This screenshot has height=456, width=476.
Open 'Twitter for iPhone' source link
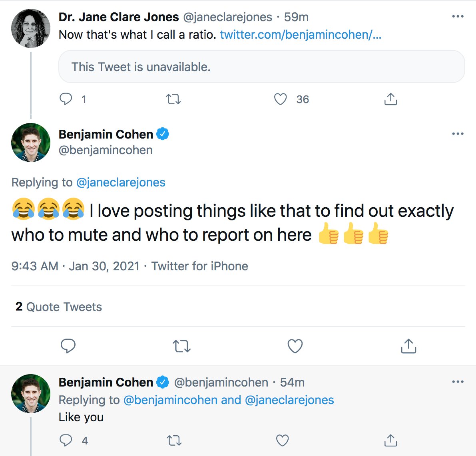coord(200,266)
